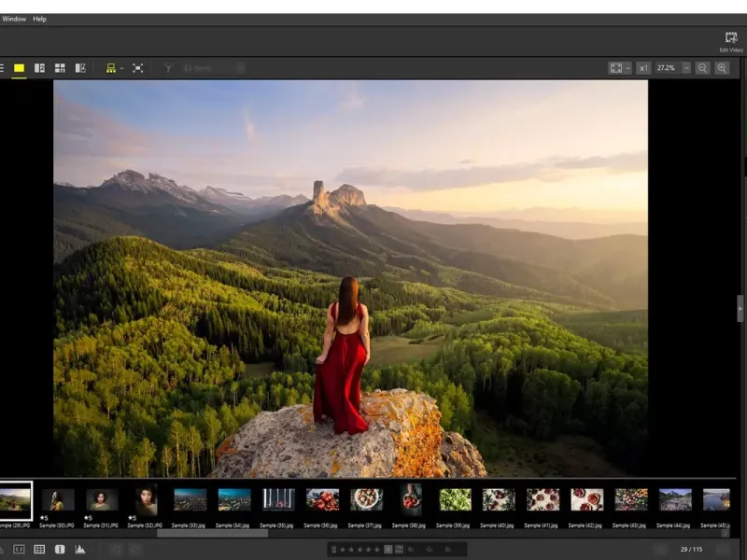Viewport: 747px width, 560px height.
Task: Expand the right side panel arrow handle
Action: pos(740,309)
